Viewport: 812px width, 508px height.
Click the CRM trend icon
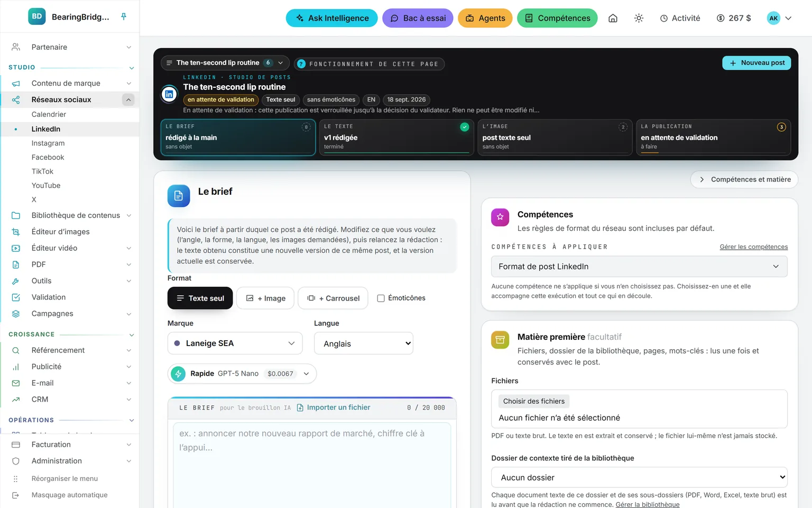(x=16, y=400)
